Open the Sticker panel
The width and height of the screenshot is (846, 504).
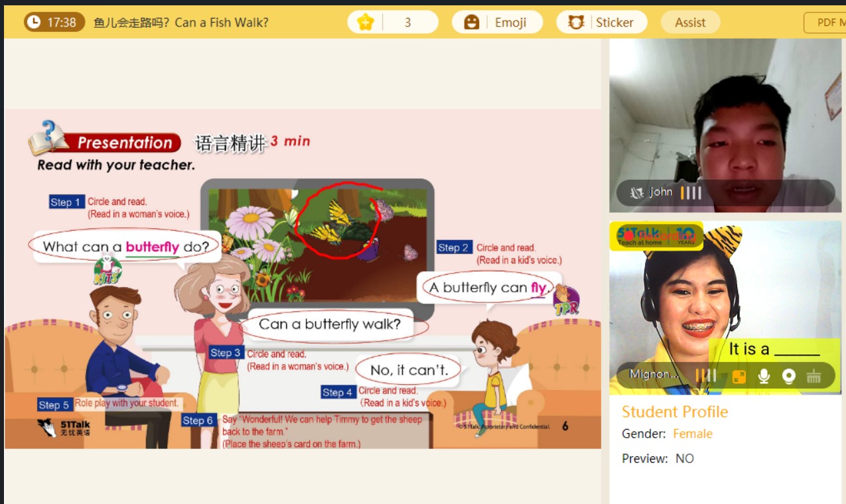click(602, 23)
